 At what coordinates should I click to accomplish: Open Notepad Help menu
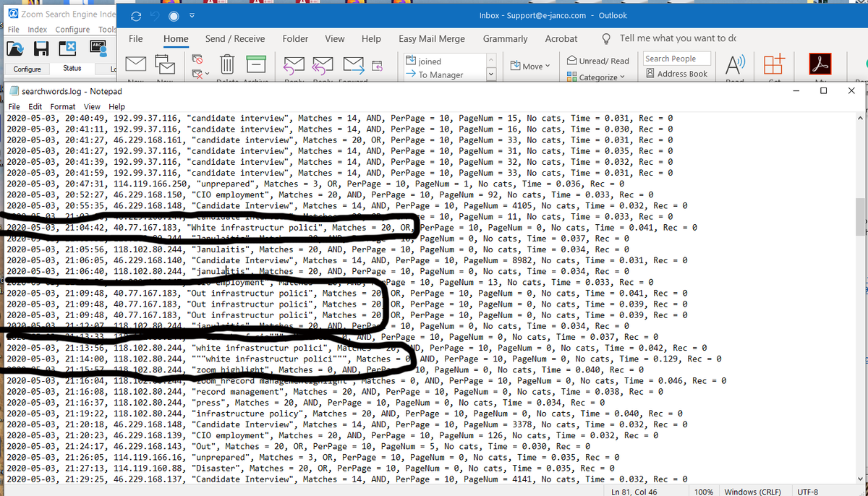116,107
